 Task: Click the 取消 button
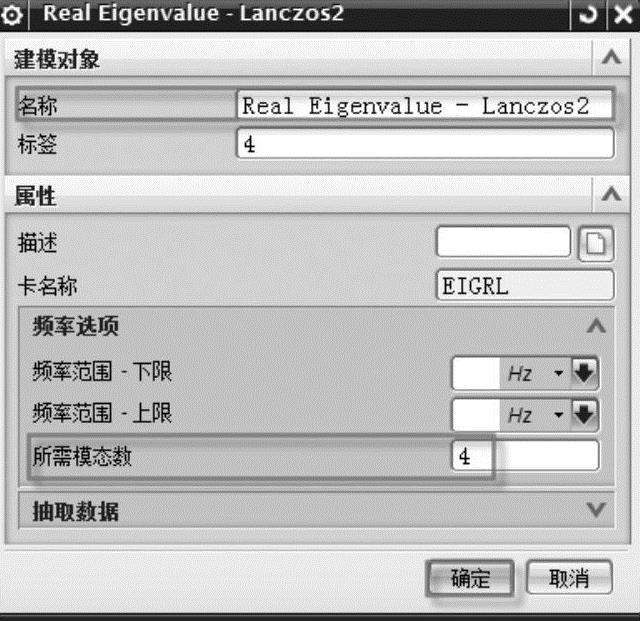click(x=569, y=577)
